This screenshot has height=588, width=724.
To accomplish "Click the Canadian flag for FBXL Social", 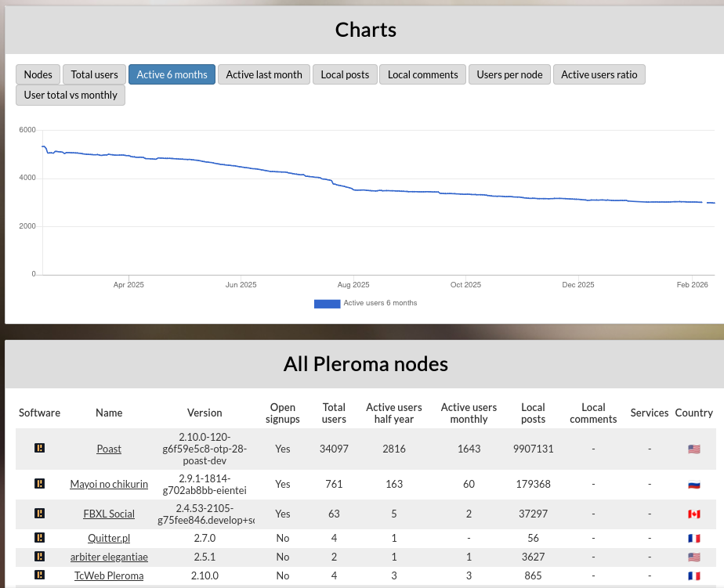I will 693,514.
